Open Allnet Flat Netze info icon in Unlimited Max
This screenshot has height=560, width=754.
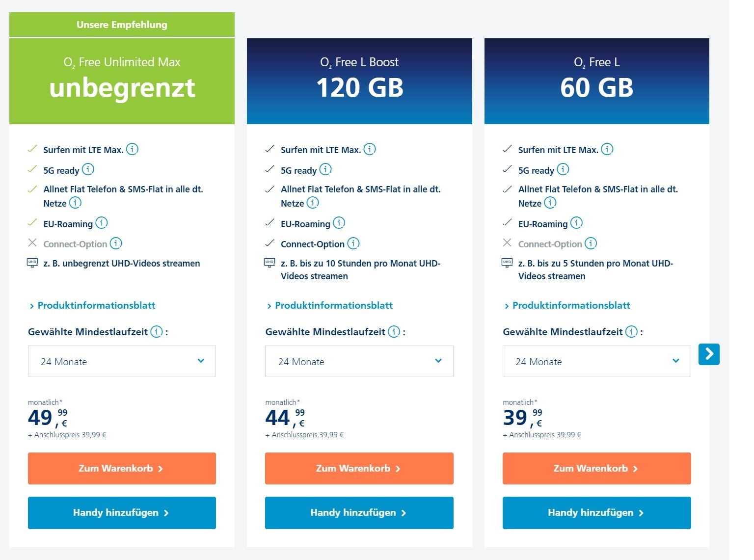tap(75, 202)
